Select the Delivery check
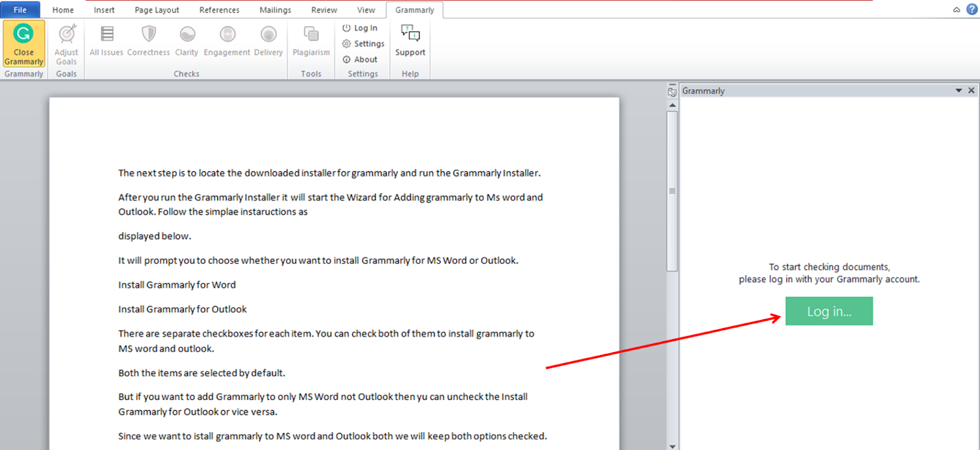980x450 pixels. click(268, 42)
